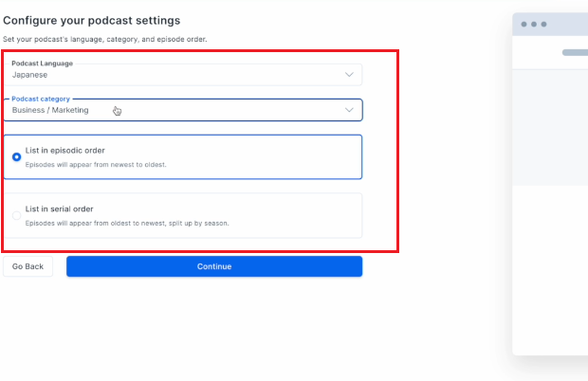Viewport: 588px width, 381px height.
Task: Click the website preview panel body
Action: click(550, 211)
